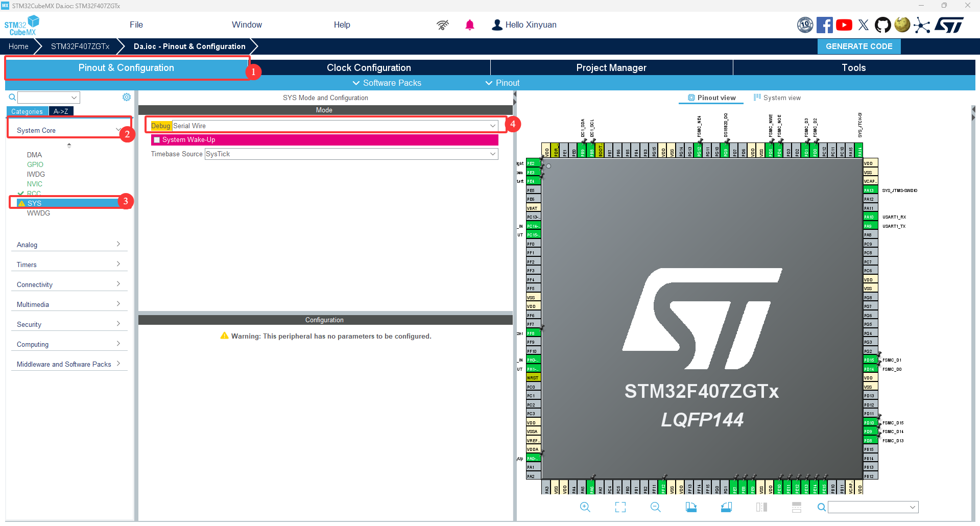The height and width of the screenshot is (526, 980).
Task: Click the GENERATE CODE button
Action: (858, 46)
